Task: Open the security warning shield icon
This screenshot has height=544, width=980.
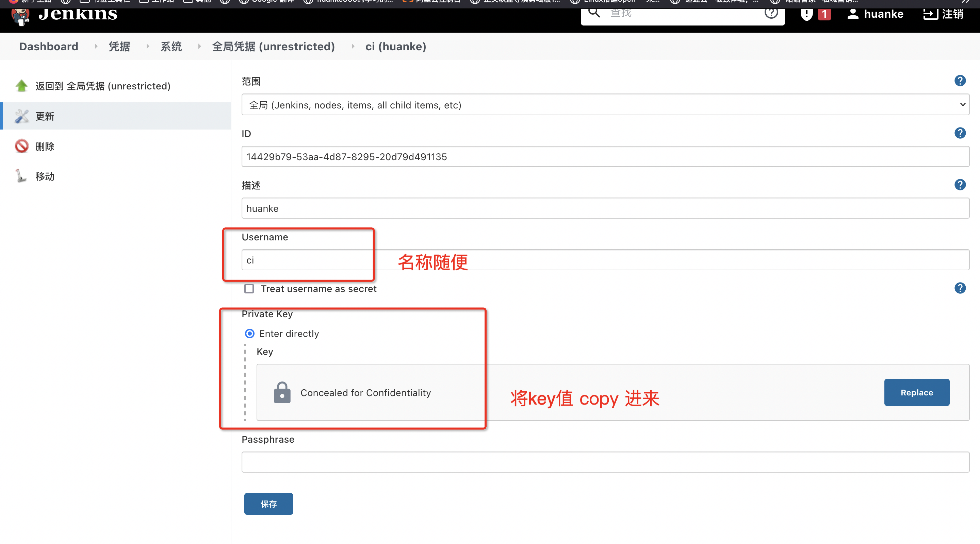Action: pyautogui.click(x=806, y=14)
